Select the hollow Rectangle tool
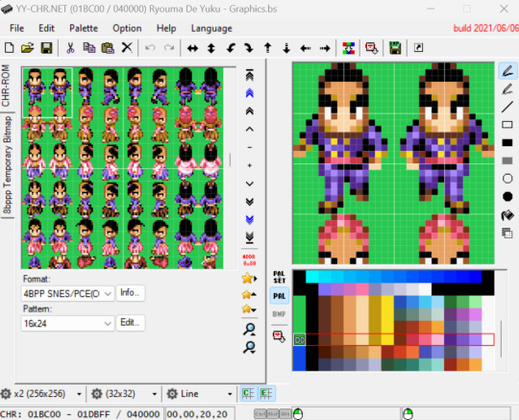Screen dimensions: 519x420 tap(507, 125)
